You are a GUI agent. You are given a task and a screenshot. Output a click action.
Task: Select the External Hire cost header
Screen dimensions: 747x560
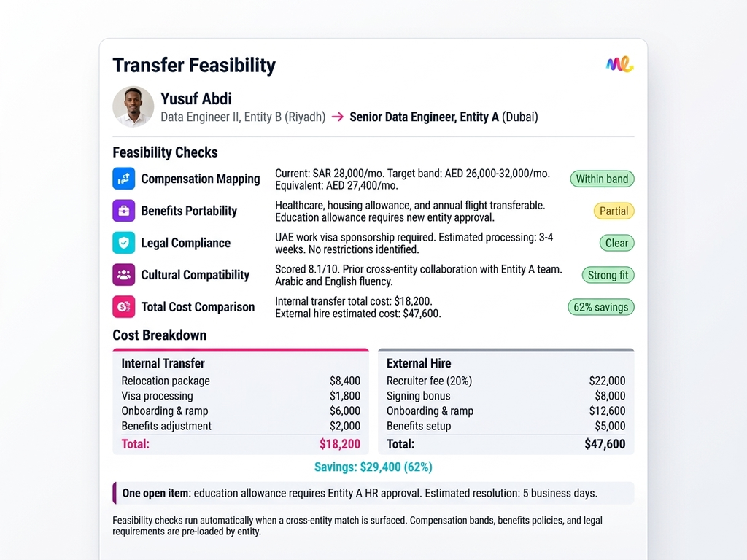click(419, 363)
